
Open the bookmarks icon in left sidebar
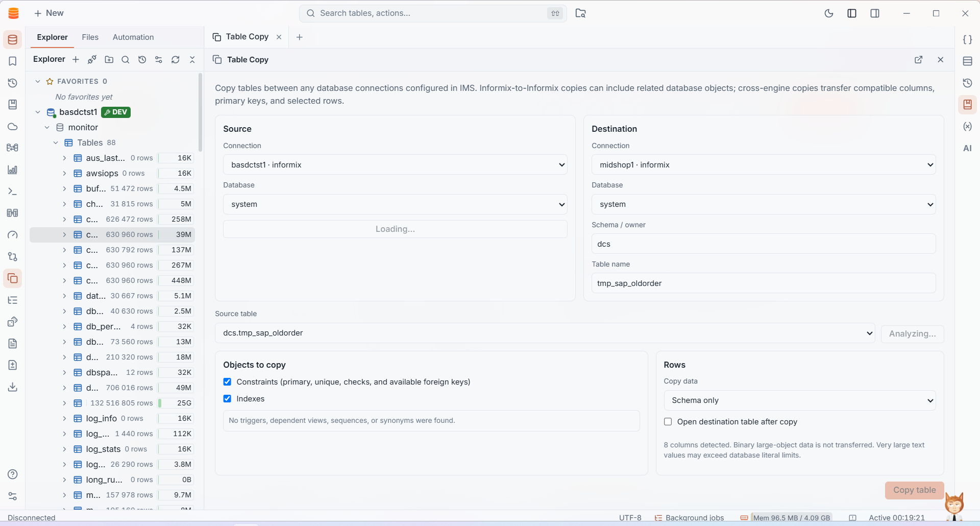[x=13, y=61]
